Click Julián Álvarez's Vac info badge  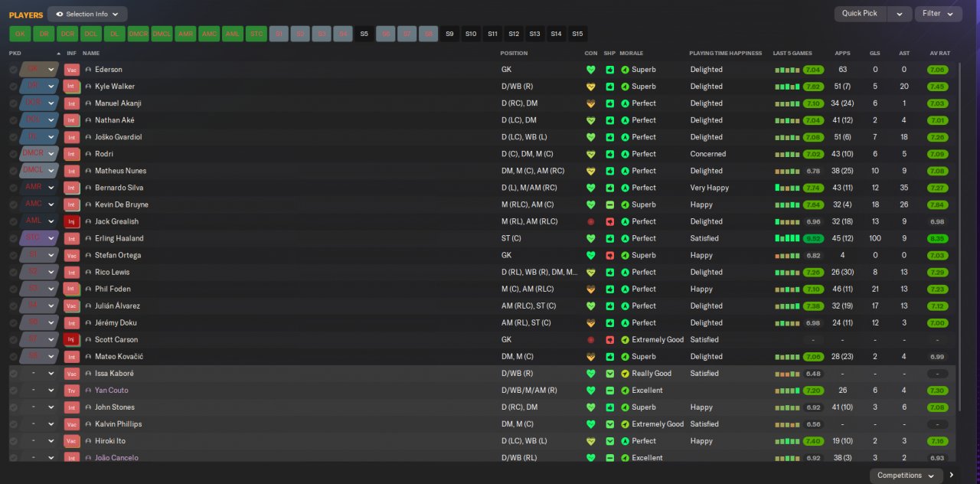(72, 306)
